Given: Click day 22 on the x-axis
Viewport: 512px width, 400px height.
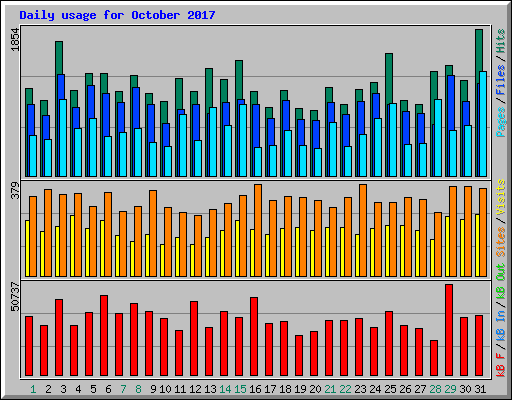Looking at the screenshot, I should tap(345, 389).
